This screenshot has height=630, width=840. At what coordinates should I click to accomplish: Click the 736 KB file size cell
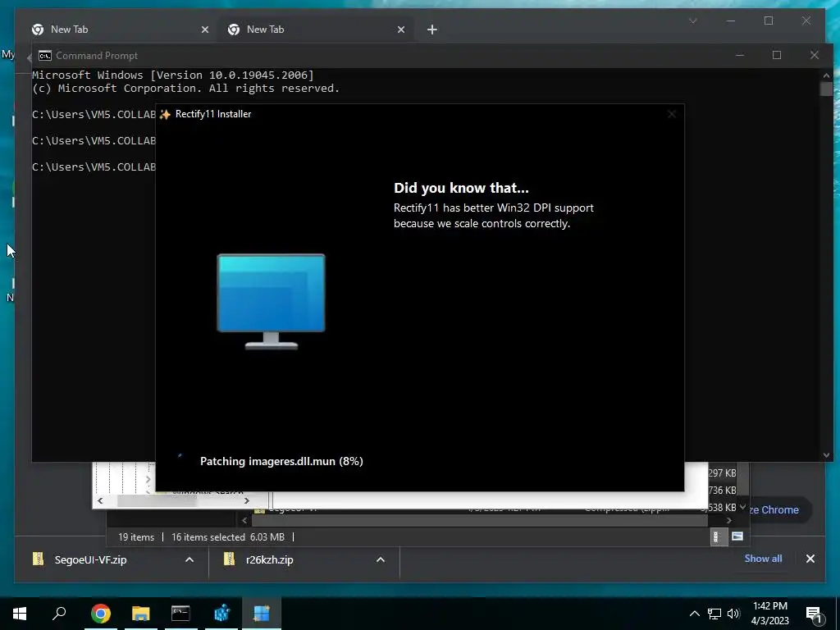722,491
